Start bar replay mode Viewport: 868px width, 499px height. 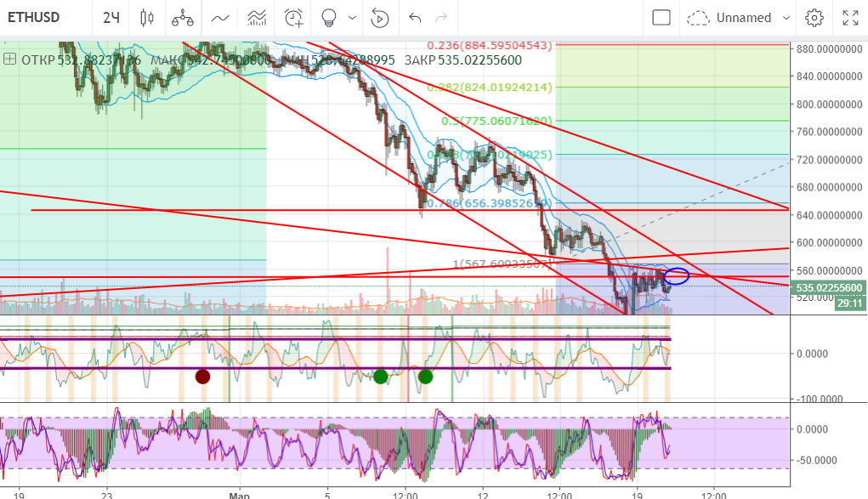click(380, 17)
